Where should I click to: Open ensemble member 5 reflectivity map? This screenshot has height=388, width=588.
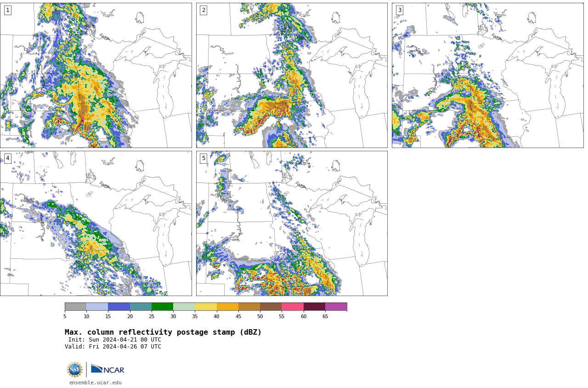point(292,223)
